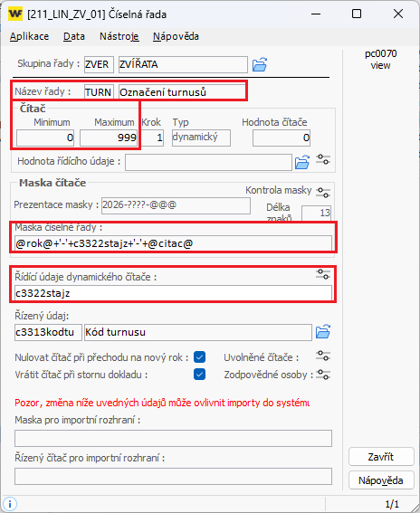Click sliders icon for Řídící údaje dynamického čítače

(323, 274)
